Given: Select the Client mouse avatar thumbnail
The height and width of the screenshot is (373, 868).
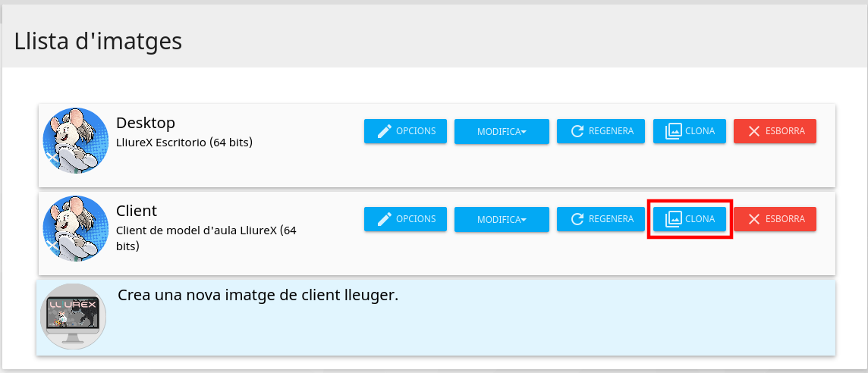Looking at the screenshot, I should point(75,229).
